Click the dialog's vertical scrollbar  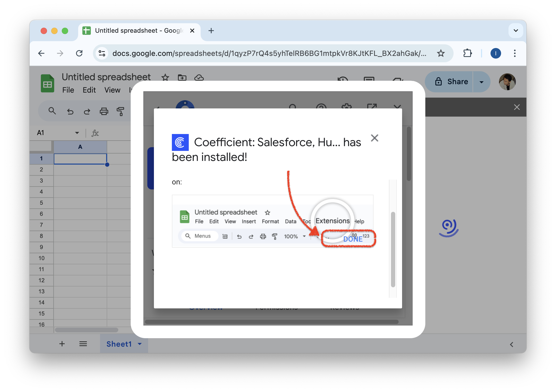[x=393, y=249]
